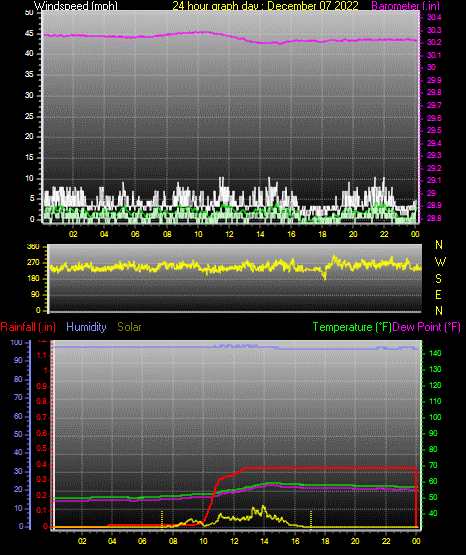466x555 pixels.
Task: Click the Rainfall (.in) legend label
Action: click(28, 327)
